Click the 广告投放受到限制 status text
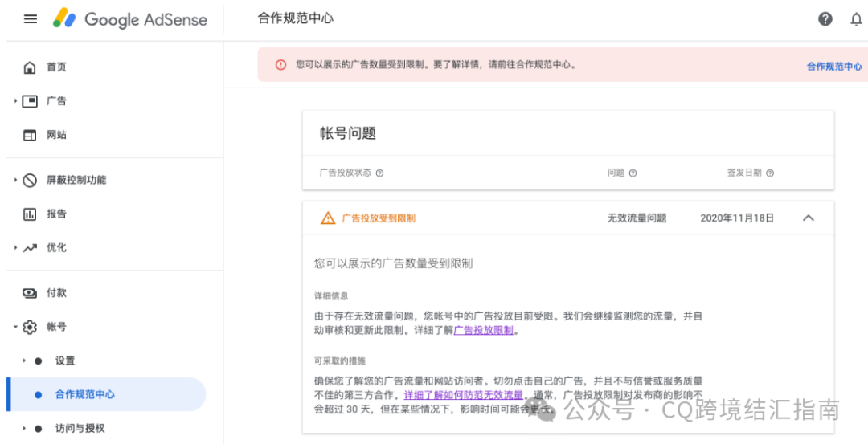Viewport: 868px width, 444px height. [379, 218]
